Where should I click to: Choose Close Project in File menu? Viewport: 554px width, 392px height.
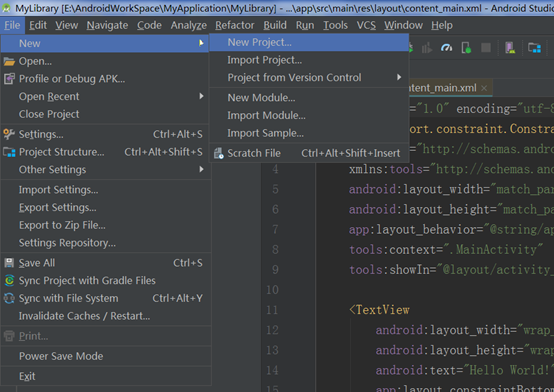coord(105,114)
